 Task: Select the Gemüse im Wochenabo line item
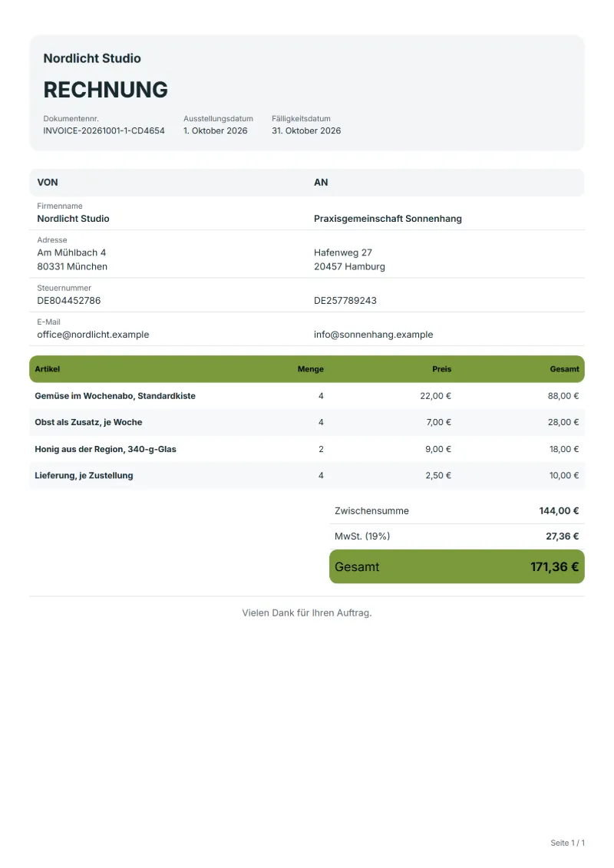(307, 396)
